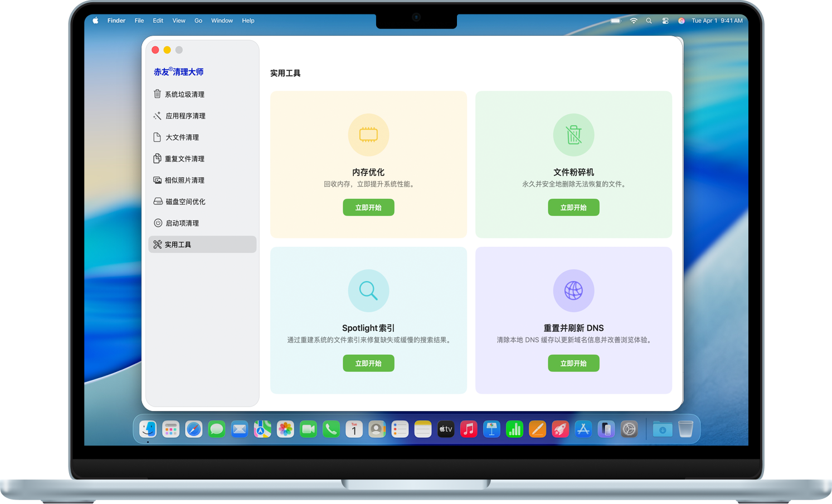Open Safari from the Dock

pos(193,429)
